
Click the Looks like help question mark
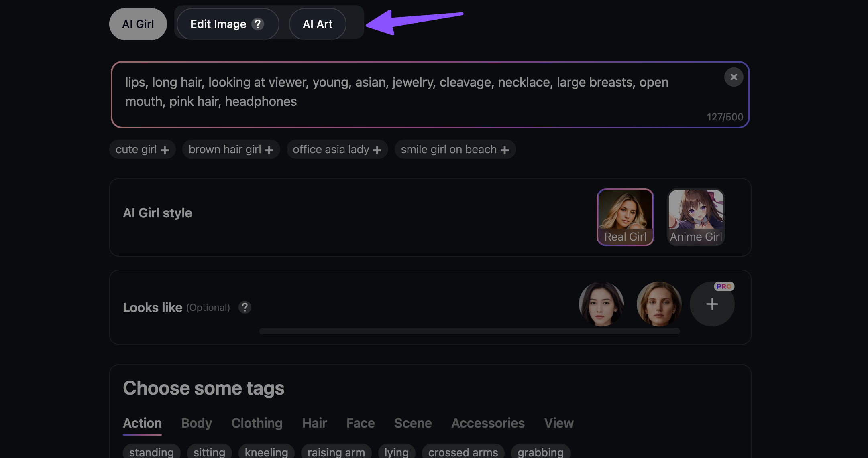[245, 308]
